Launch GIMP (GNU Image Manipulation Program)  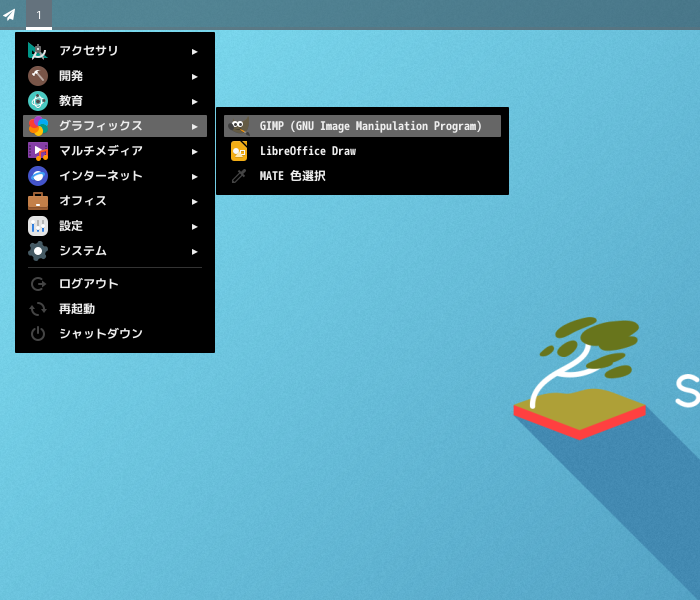click(x=362, y=126)
